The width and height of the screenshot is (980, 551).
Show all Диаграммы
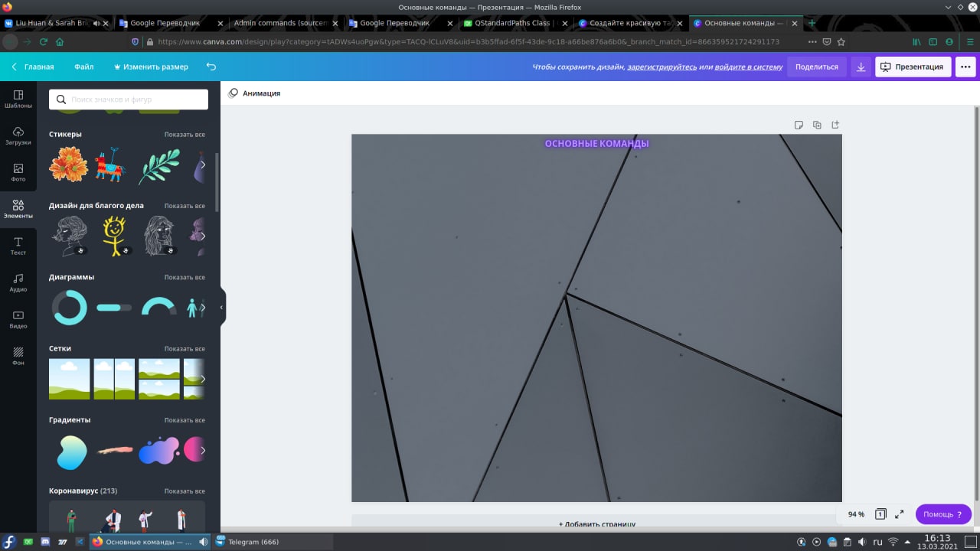(x=185, y=277)
